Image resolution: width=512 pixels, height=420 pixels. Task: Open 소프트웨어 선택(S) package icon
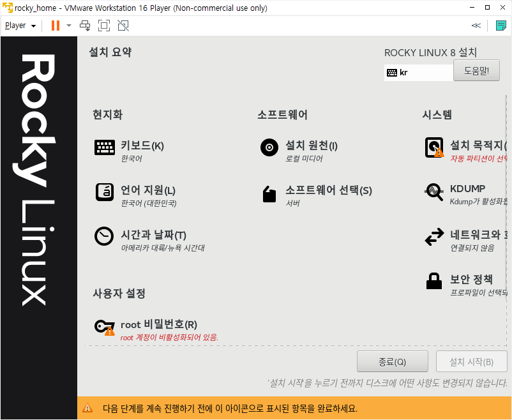[x=269, y=194]
